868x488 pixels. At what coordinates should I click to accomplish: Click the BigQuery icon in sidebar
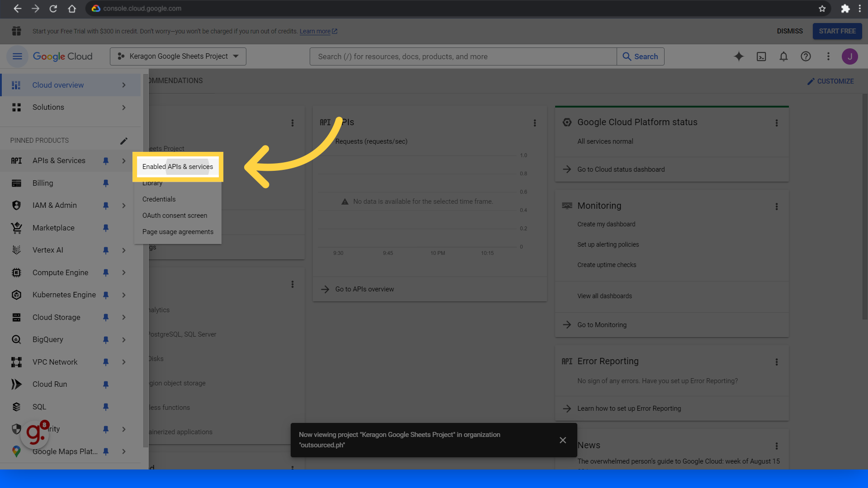pos(16,339)
